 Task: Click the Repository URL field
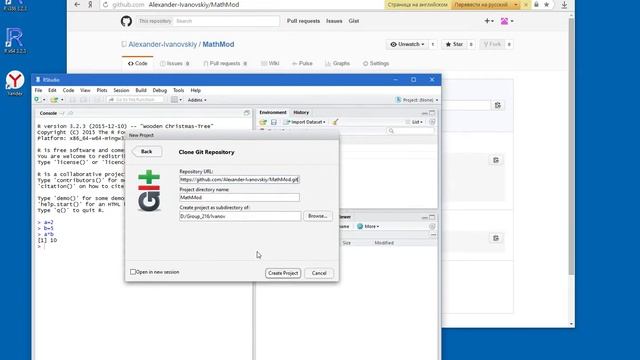(x=239, y=180)
